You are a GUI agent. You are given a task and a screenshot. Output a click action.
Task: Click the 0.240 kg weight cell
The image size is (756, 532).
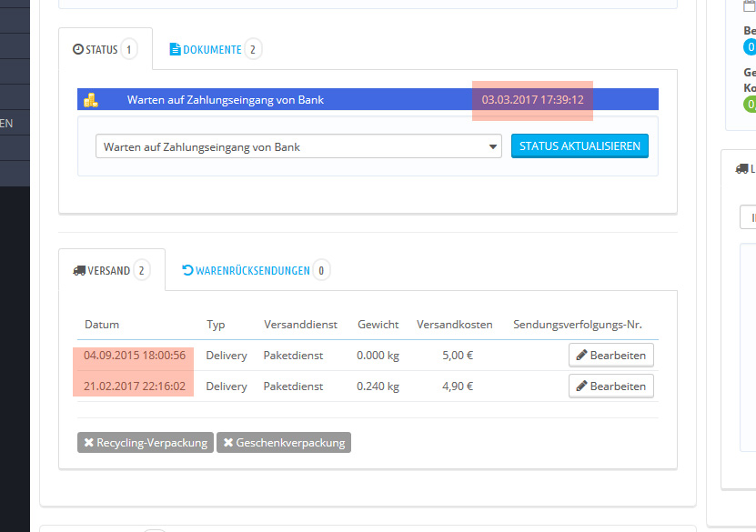[x=378, y=386]
